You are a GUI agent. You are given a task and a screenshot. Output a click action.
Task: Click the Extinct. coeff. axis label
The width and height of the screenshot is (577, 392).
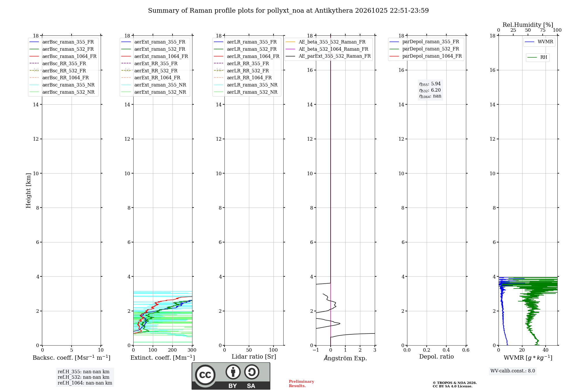click(x=163, y=358)
